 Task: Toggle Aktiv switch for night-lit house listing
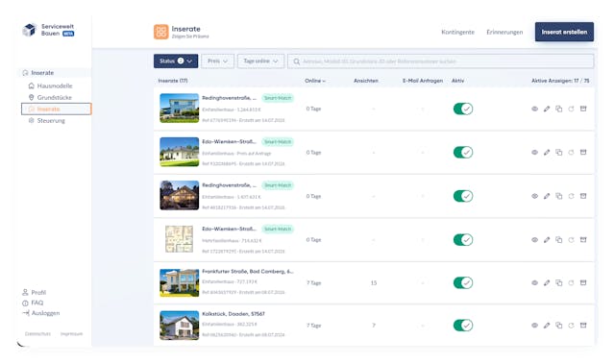point(463,196)
